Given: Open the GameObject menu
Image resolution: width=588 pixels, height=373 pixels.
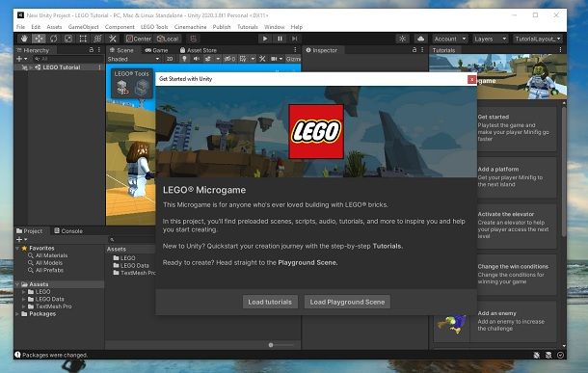Looking at the screenshot, I should pyautogui.click(x=83, y=27).
